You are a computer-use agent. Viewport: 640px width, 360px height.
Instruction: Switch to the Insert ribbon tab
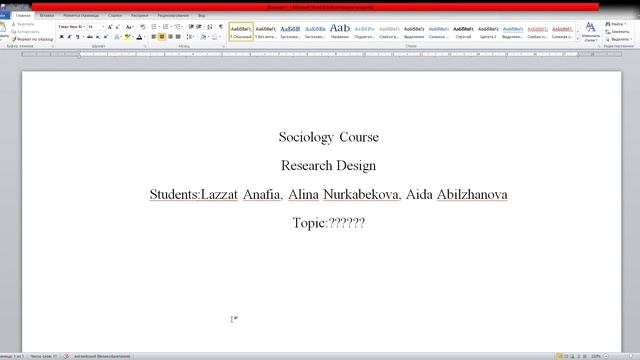[x=47, y=16]
